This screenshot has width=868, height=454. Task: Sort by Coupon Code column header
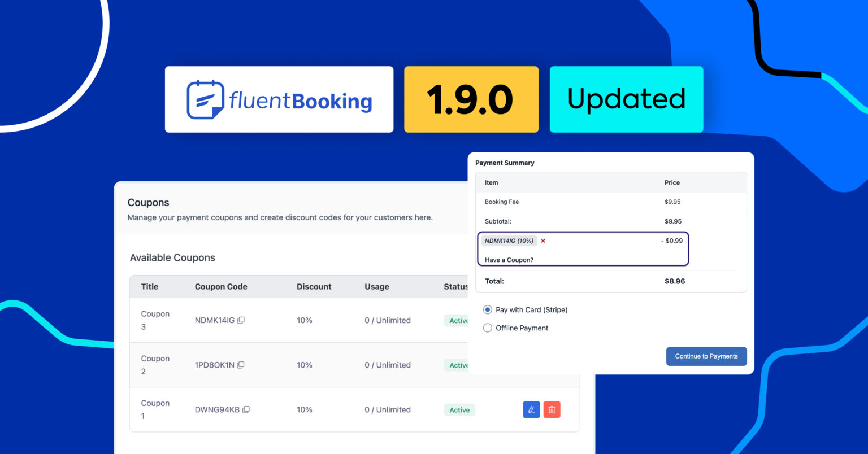pyautogui.click(x=221, y=287)
